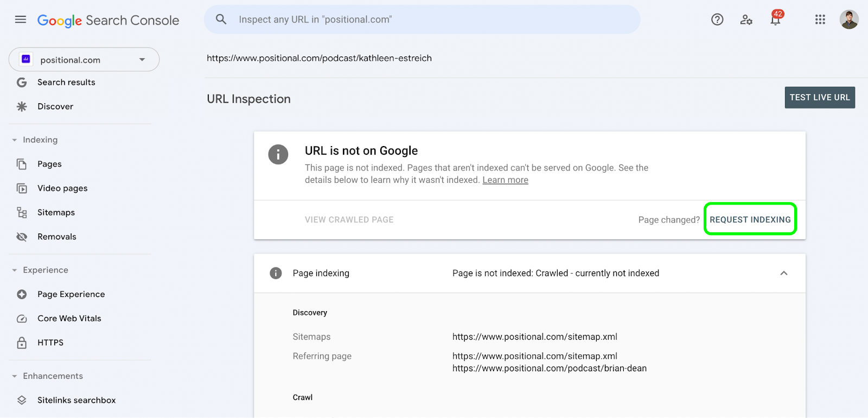Click the HTTPS padlock icon
Viewport: 868px width, 418px height.
22,343
